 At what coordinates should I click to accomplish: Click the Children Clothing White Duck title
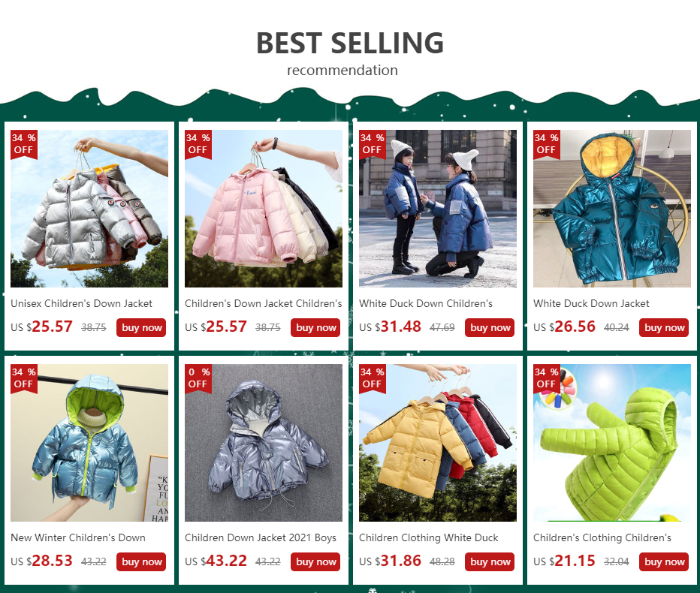pyautogui.click(x=429, y=537)
